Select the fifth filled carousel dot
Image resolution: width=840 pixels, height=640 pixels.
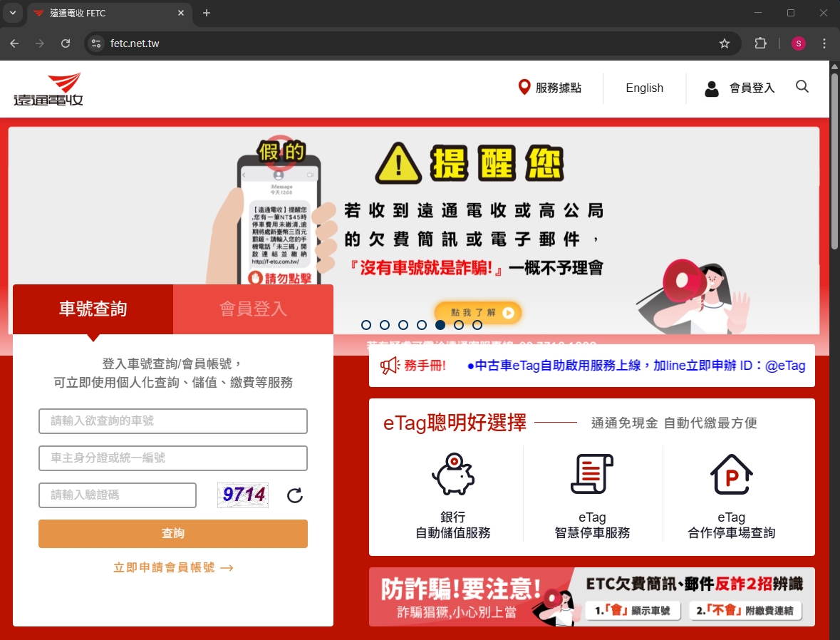pos(440,325)
